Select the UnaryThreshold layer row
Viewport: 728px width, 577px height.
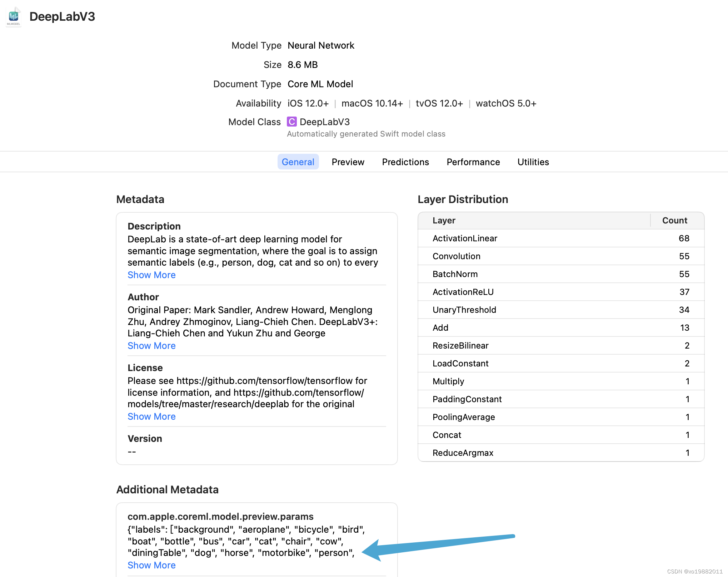click(x=561, y=310)
